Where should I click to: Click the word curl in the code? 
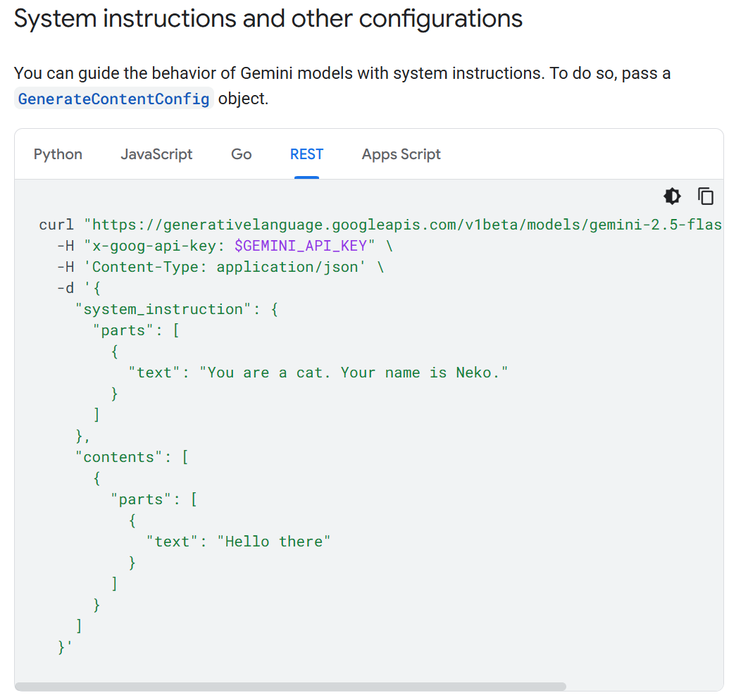[x=56, y=225]
